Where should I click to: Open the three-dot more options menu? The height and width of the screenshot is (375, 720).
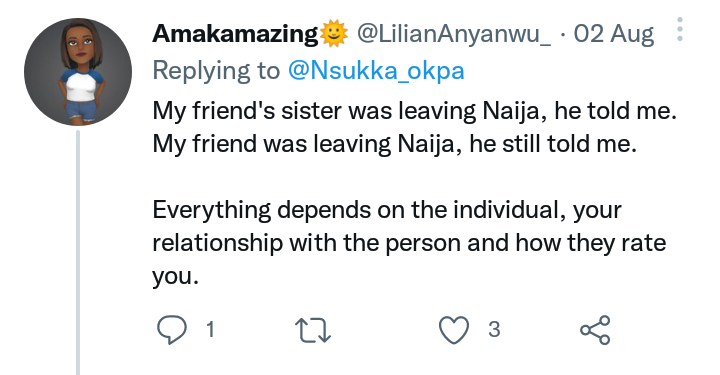pos(680,29)
